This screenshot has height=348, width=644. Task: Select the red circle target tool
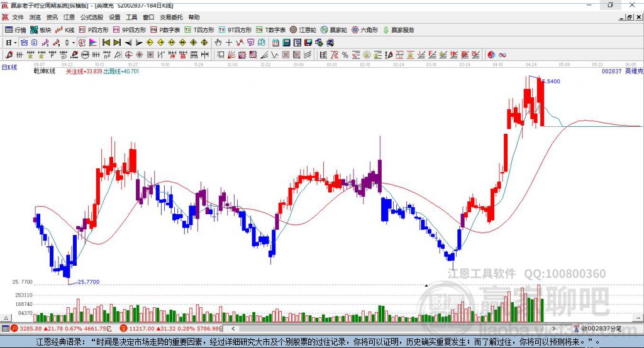point(128,55)
